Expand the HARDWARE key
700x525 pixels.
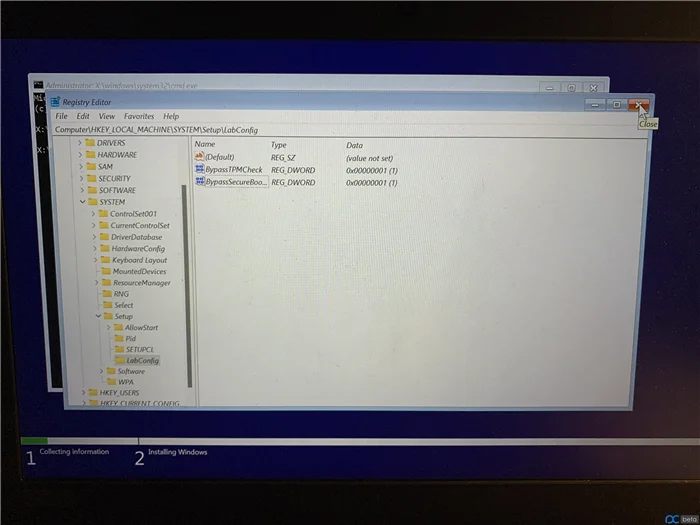point(80,154)
